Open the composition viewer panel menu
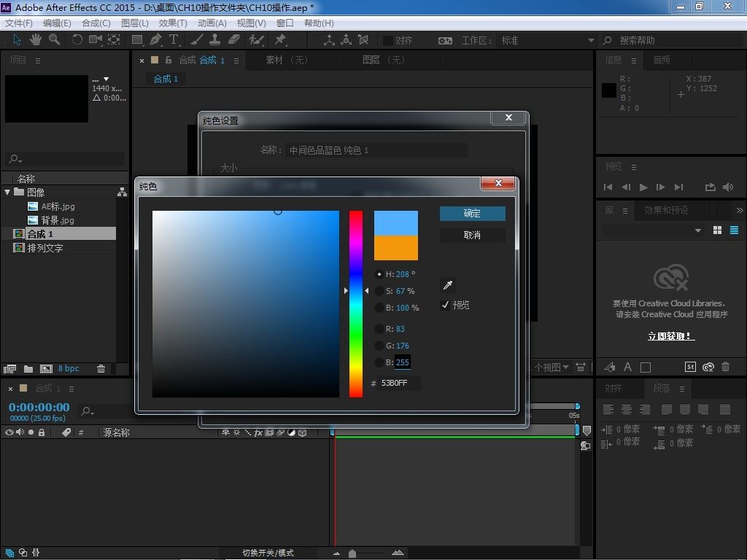 click(236, 61)
